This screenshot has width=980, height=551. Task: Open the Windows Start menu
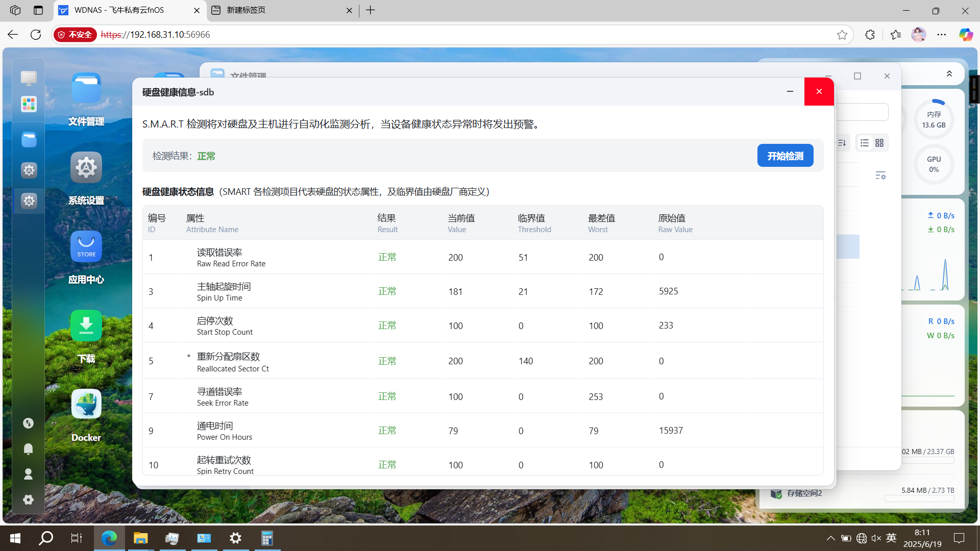coord(15,538)
